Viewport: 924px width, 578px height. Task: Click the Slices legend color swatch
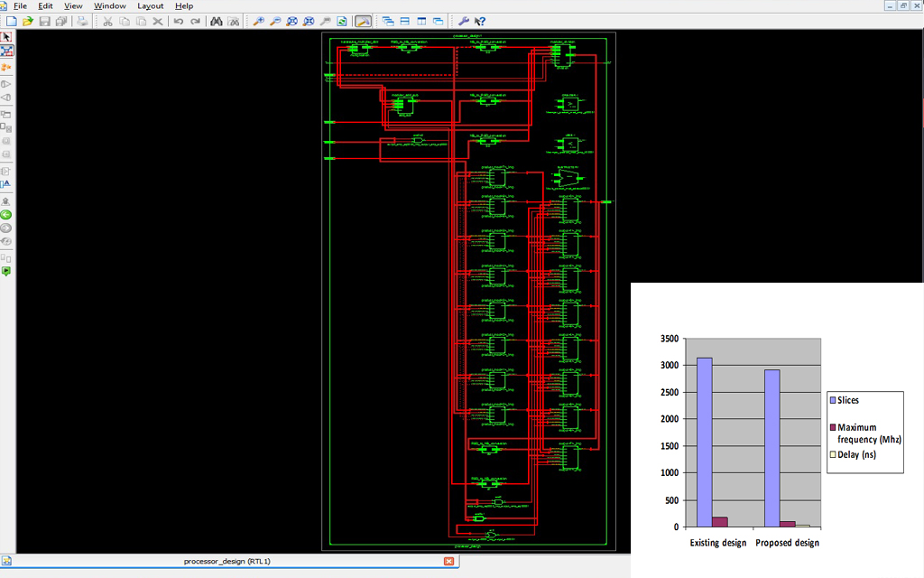[x=833, y=401]
